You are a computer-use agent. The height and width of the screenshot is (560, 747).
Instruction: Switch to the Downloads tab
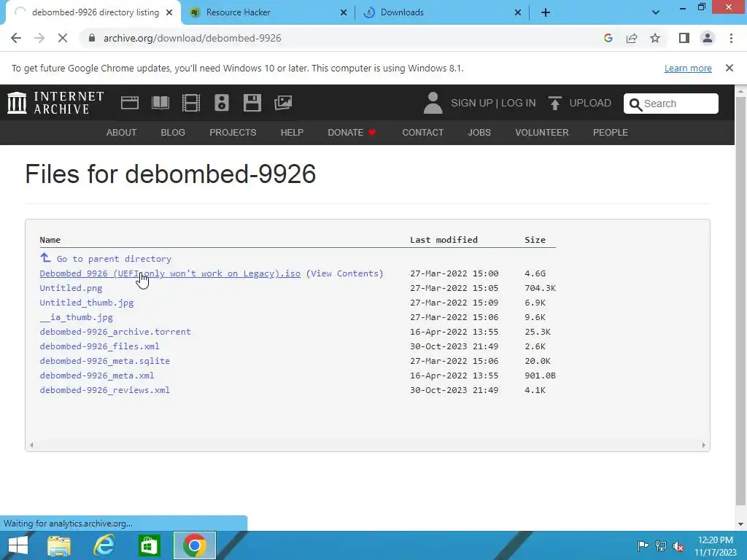click(x=442, y=12)
